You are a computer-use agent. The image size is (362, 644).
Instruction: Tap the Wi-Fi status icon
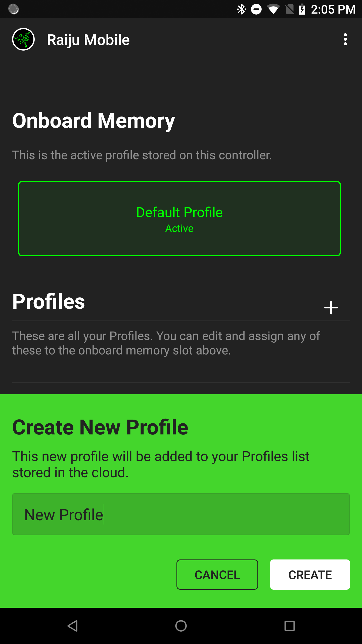273,10
